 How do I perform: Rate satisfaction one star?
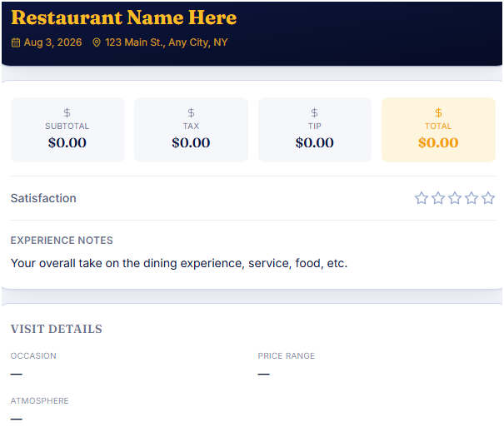tap(422, 198)
